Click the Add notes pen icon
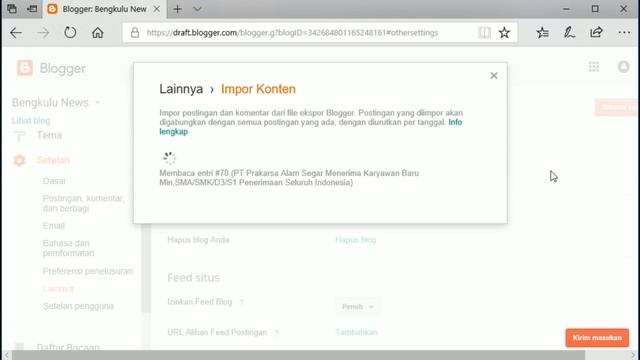Viewport: 640px width, 360px height. pyautogui.click(x=569, y=33)
